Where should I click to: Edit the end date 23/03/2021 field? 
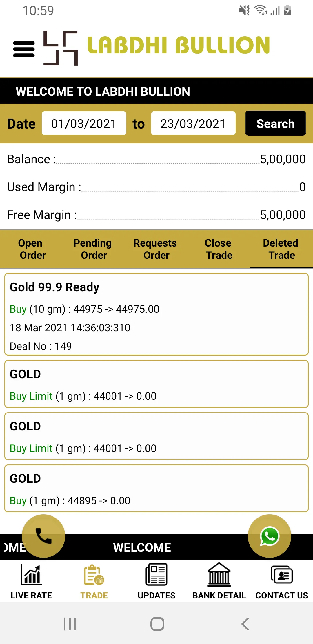click(x=193, y=123)
